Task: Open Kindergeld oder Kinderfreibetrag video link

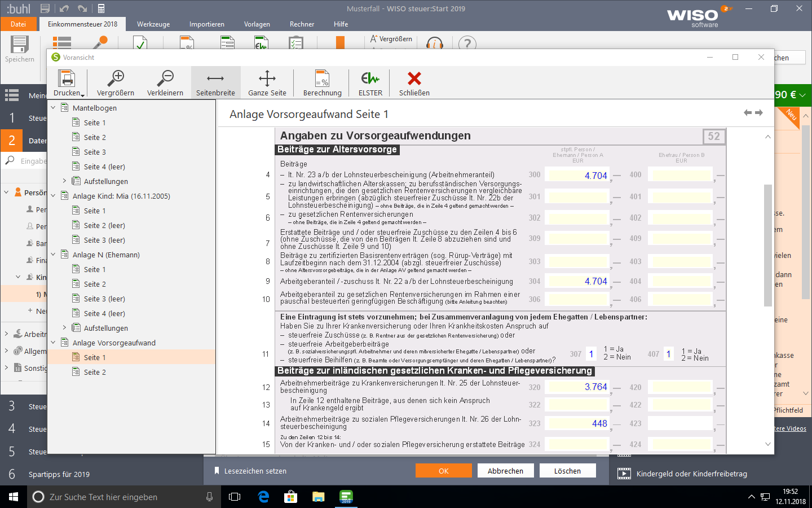Action: click(692, 474)
